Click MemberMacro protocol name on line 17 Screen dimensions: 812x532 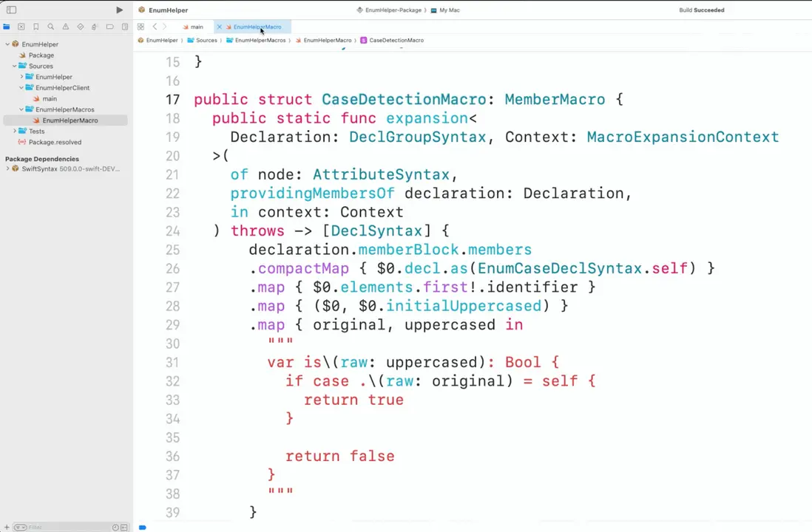(555, 99)
